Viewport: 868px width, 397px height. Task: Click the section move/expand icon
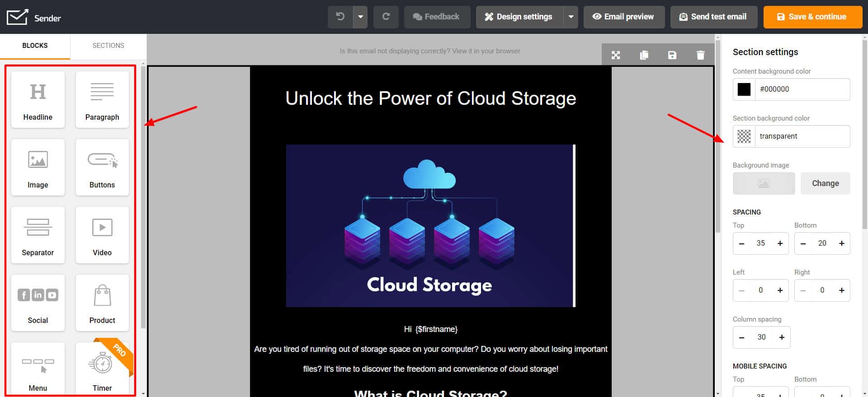point(616,55)
